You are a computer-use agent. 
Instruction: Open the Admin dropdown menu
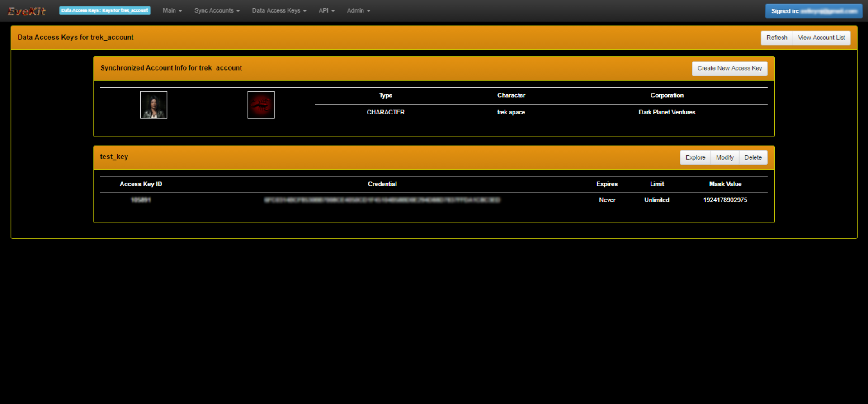[x=358, y=10]
